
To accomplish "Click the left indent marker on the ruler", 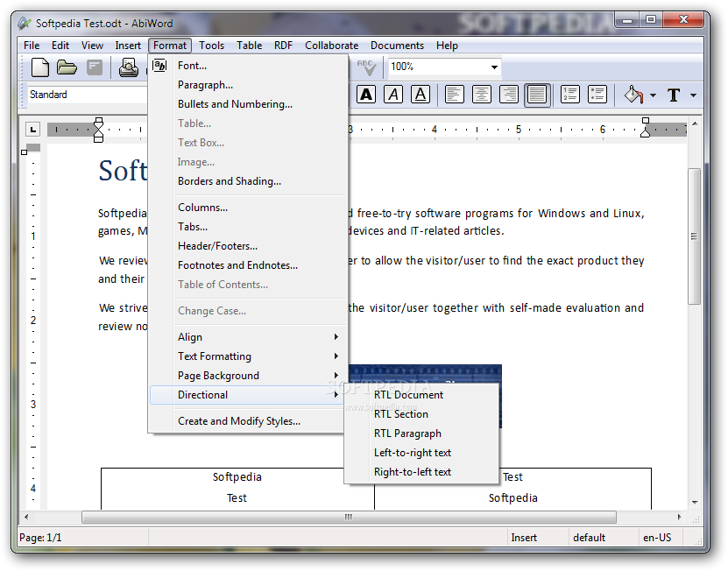I will 98,130.
